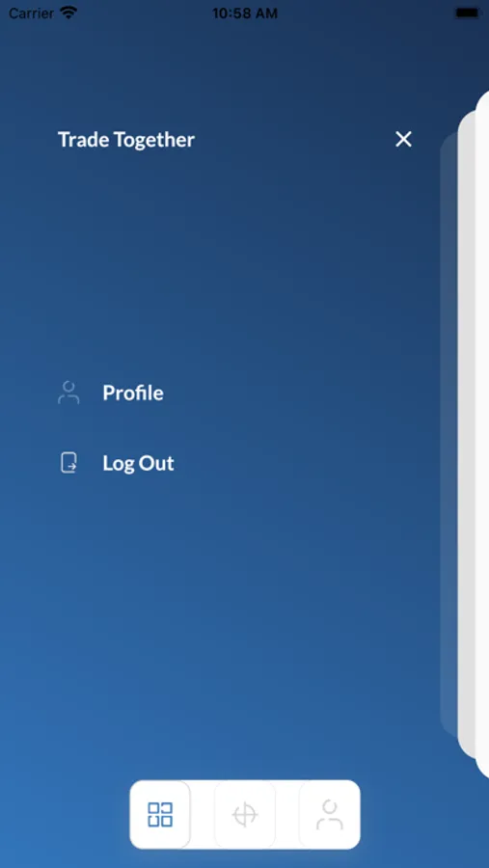Tap white tab bar gap between crosshair and person
The width and height of the screenshot is (489, 868).
287,815
